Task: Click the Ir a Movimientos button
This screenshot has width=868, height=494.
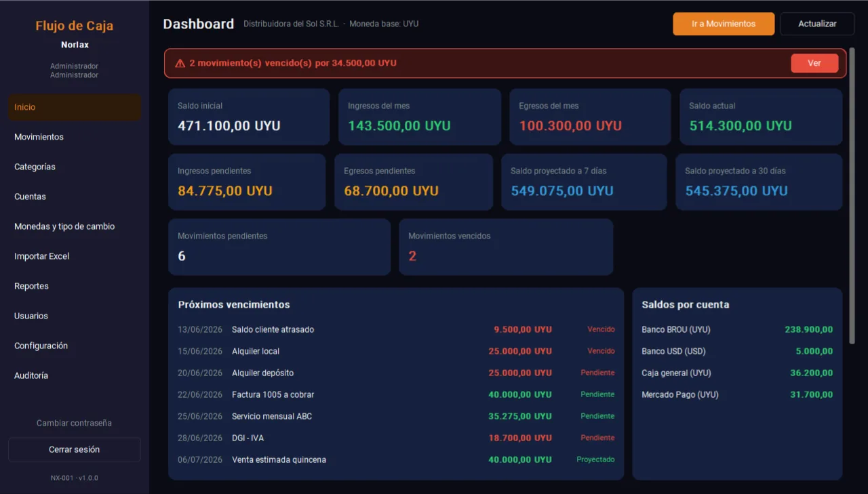Action: pos(724,24)
